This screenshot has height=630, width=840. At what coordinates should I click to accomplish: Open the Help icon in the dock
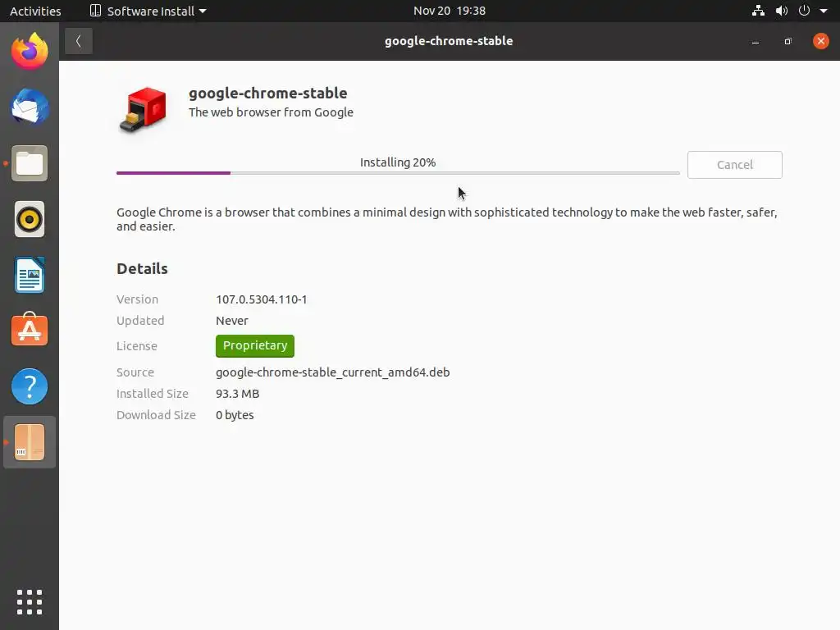30,386
